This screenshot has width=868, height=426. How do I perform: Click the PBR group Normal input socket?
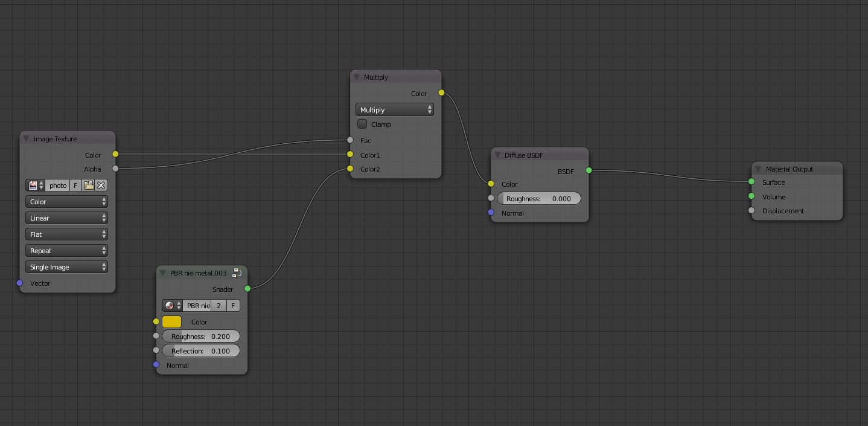click(156, 365)
